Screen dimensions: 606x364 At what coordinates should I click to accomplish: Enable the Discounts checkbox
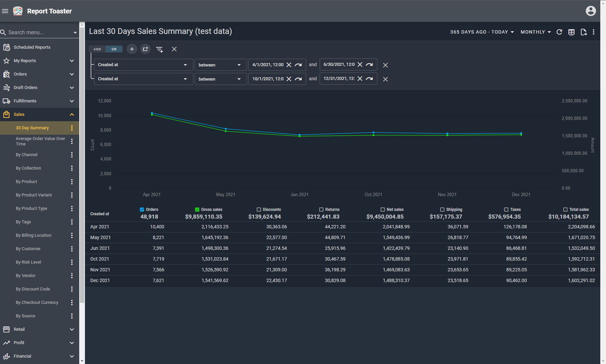pyautogui.click(x=259, y=210)
